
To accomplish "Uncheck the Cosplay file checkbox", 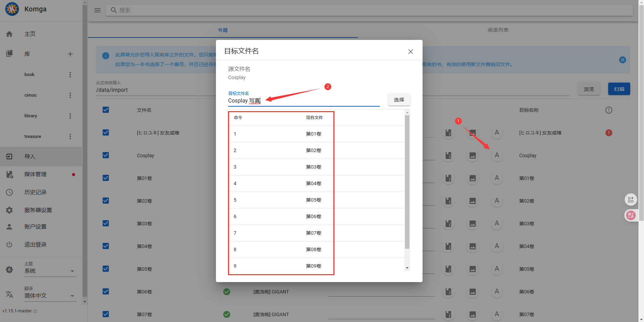I will [106, 155].
